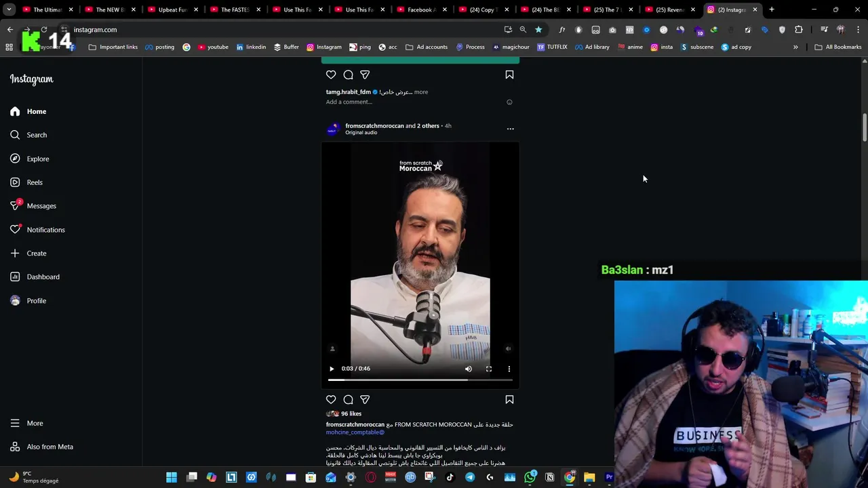Open the Ad library bookmark
Image resolution: width=868 pixels, height=488 pixels.
click(x=592, y=47)
